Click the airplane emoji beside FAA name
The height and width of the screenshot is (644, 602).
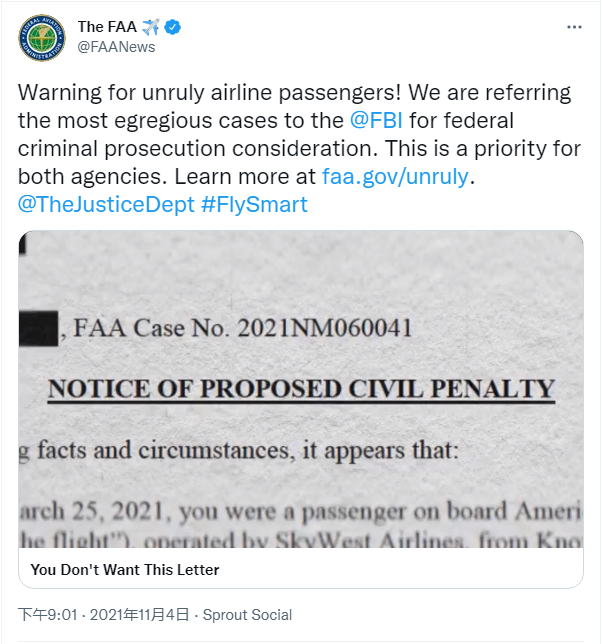pos(151,27)
